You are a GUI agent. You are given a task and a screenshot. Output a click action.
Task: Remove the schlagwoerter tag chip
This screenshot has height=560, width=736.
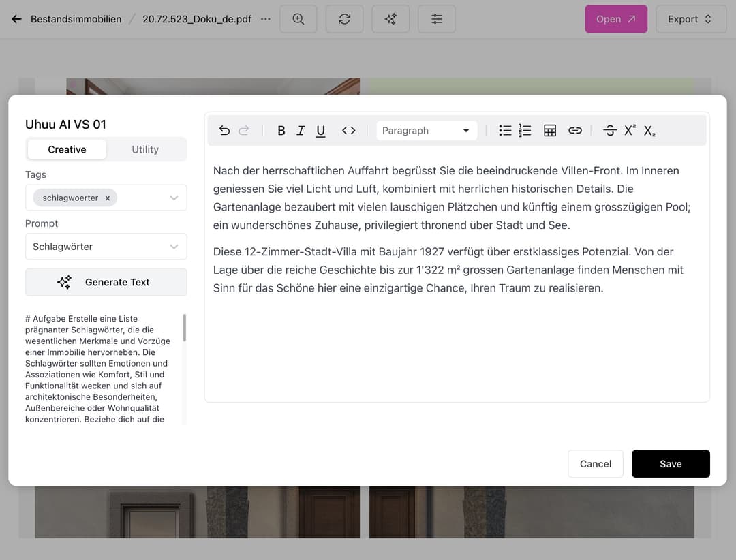click(108, 198)
